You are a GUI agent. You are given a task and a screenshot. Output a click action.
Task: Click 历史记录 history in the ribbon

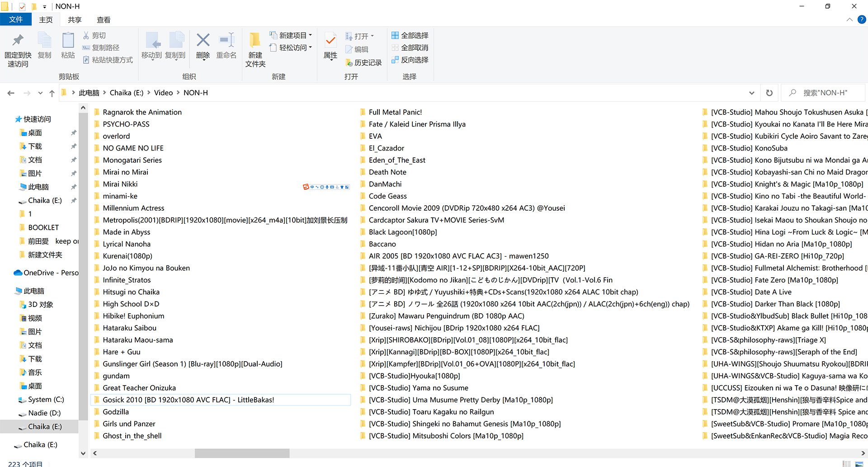[363, 62]
